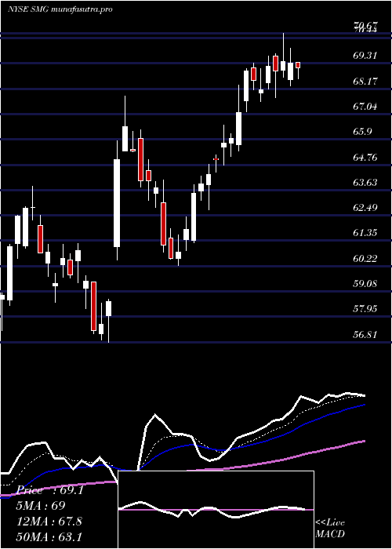Click the 67.04 price axis label

[365, 107]
